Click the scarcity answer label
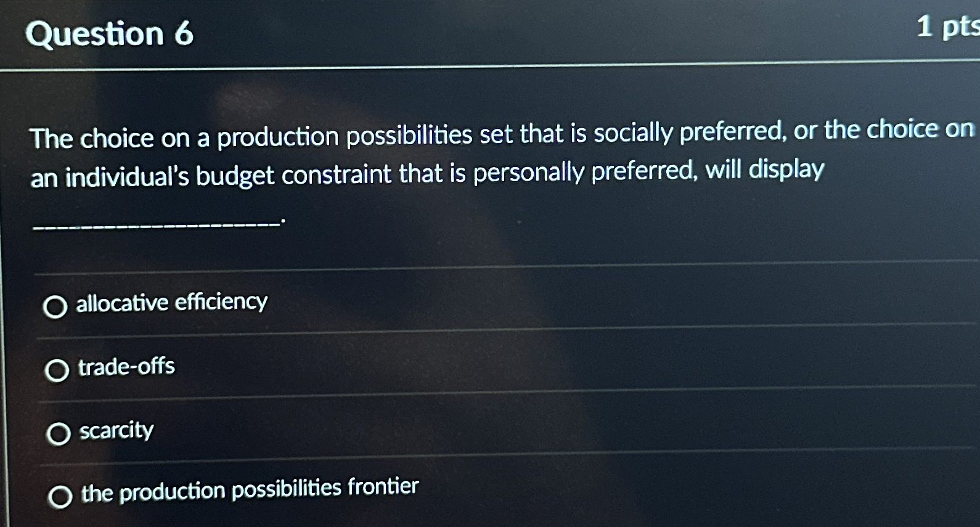 pos(115,431)
